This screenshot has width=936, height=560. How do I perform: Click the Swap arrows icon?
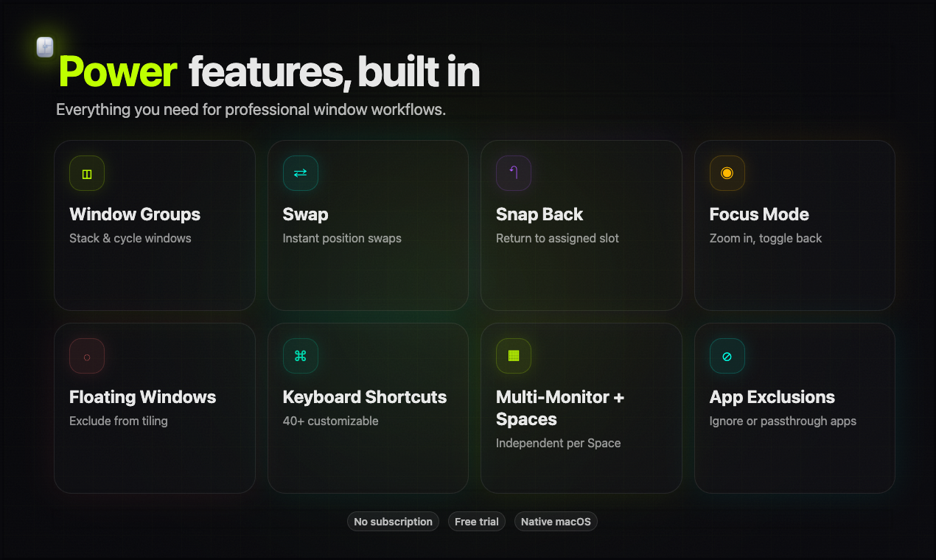coord(300,172)
